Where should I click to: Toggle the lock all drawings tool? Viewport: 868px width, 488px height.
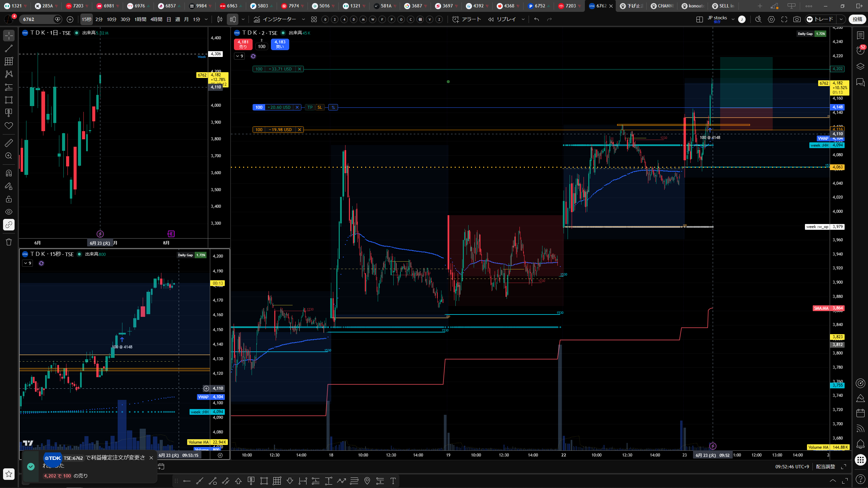pyautogui.click(x=9, y=199)
